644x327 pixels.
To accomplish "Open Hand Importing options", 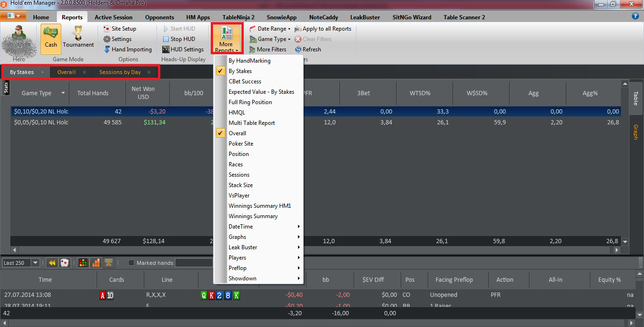I will point(127,49).
